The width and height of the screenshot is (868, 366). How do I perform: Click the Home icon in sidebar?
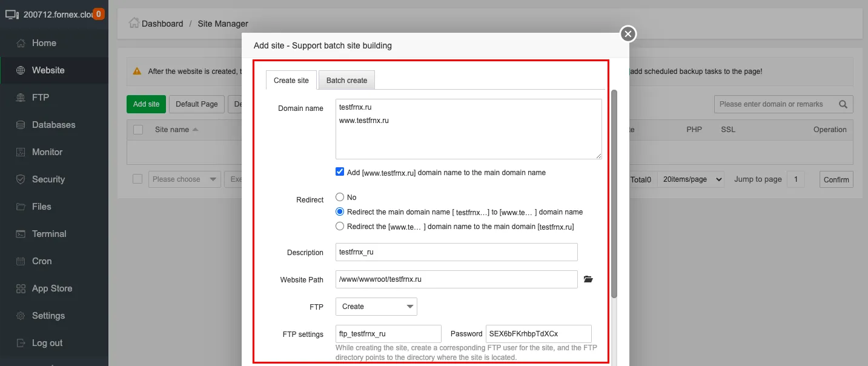[21, 43]
